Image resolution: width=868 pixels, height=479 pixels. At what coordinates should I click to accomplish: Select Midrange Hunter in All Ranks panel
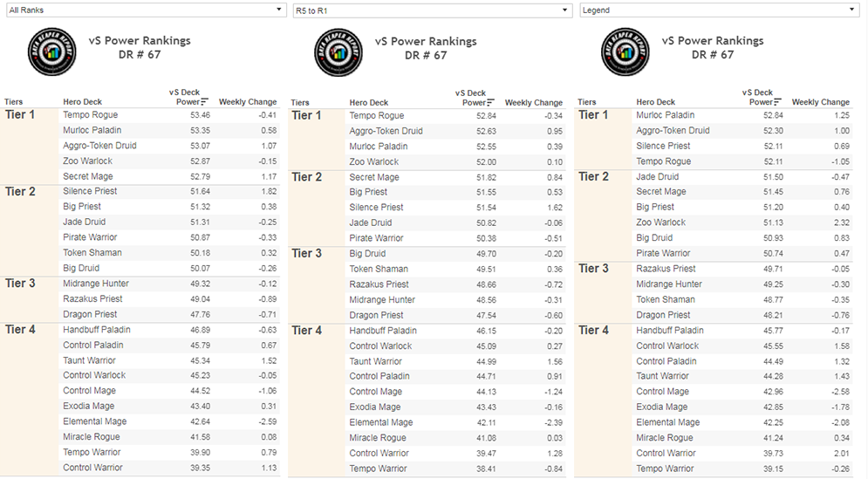tap(96, 283)
